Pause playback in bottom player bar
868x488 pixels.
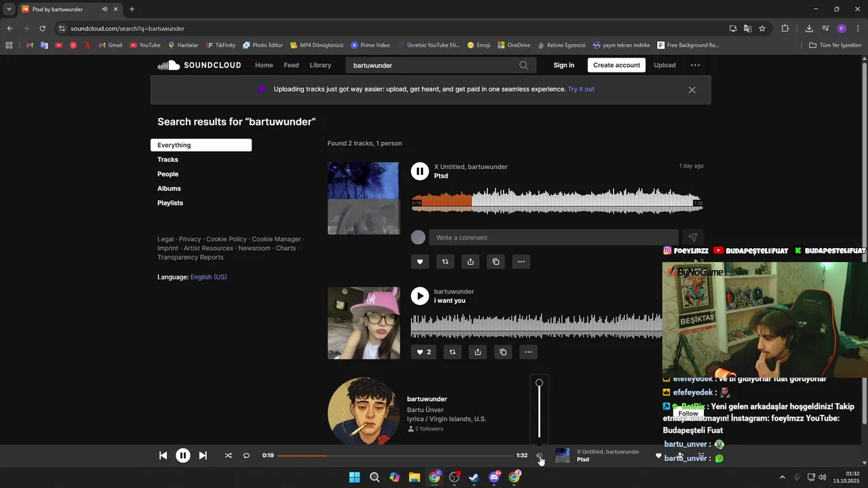point(183,455)
